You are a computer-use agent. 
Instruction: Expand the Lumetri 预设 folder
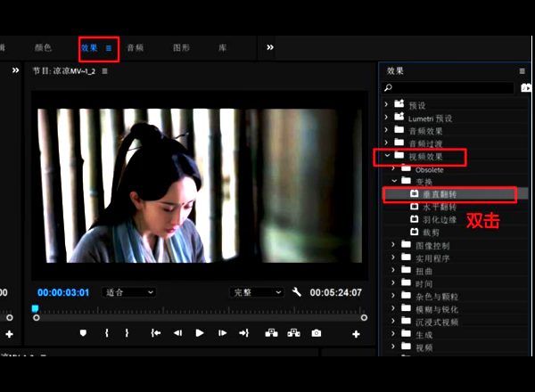click(387, 118)
